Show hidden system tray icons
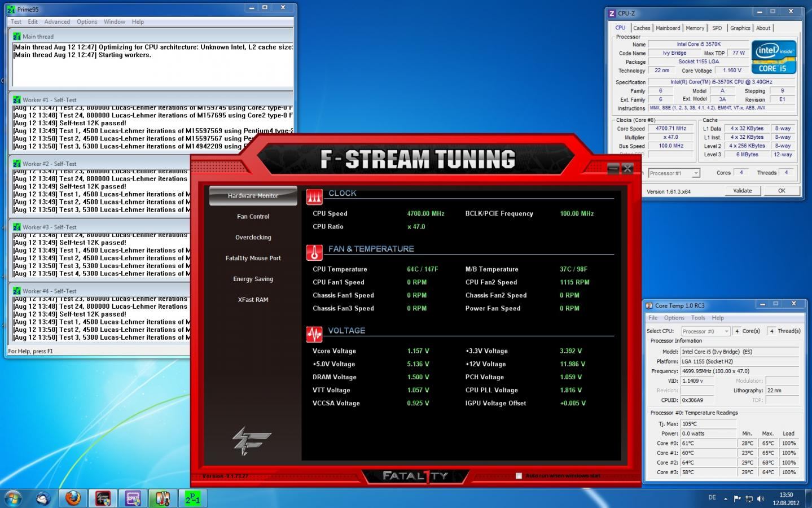Screen dimensions: 812x508 click(726, 498)
